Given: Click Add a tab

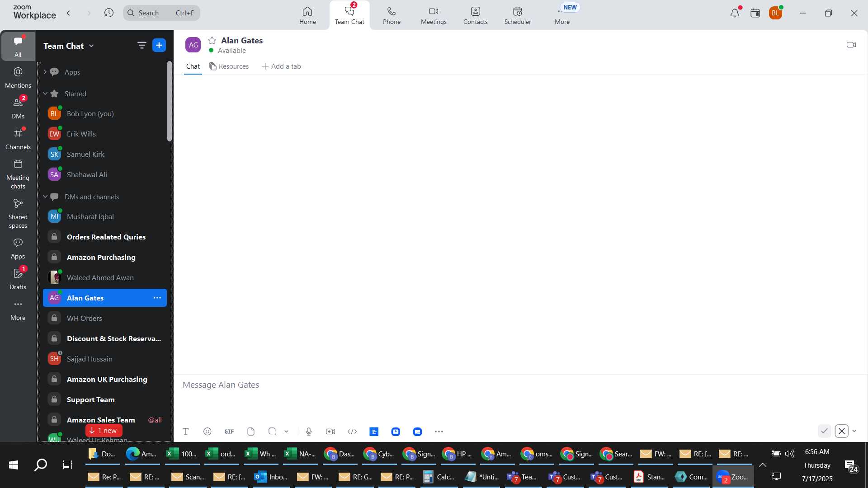Looking at the screenshot, I should point(281,66).
